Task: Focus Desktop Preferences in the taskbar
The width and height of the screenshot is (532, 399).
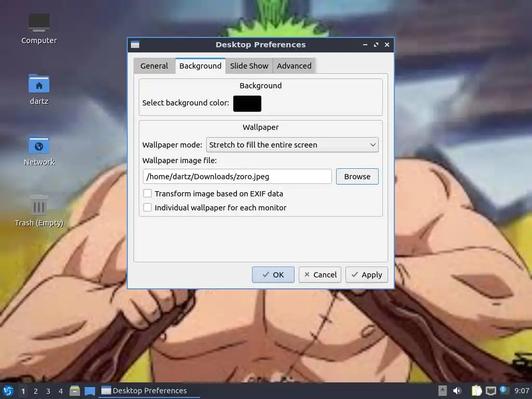Action: pos(149,391)
